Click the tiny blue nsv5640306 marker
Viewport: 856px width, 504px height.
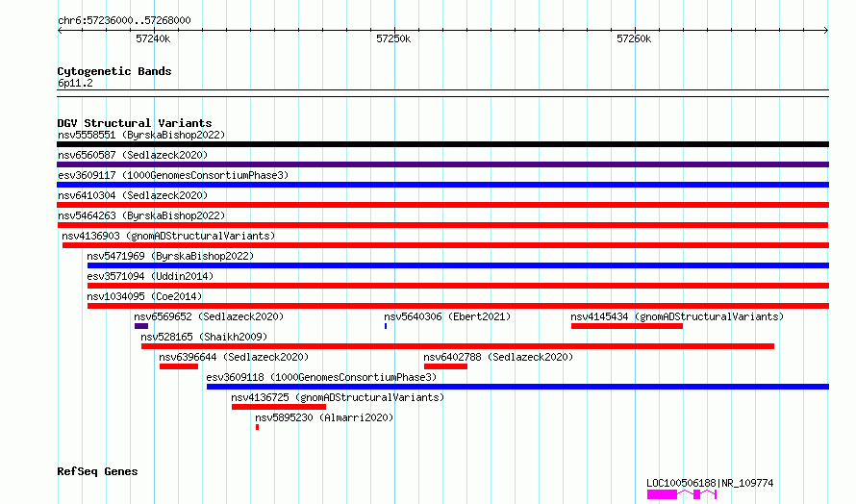[386, 326]
